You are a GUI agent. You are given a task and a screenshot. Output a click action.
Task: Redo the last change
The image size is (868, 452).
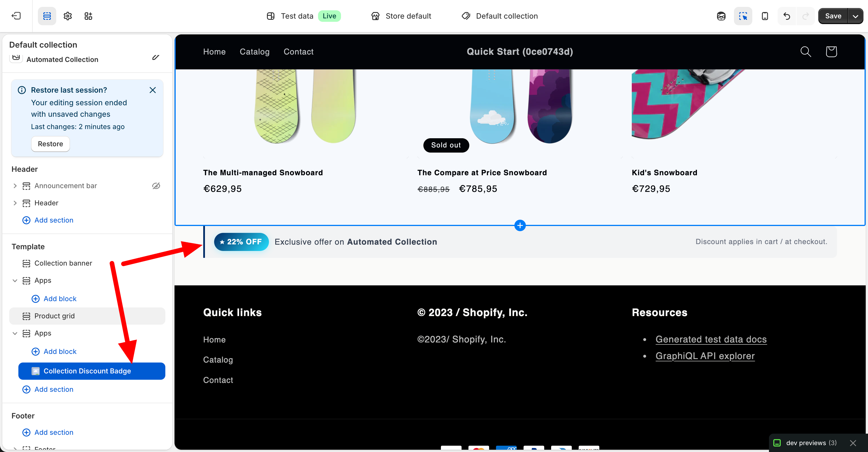tap(806, 16)
